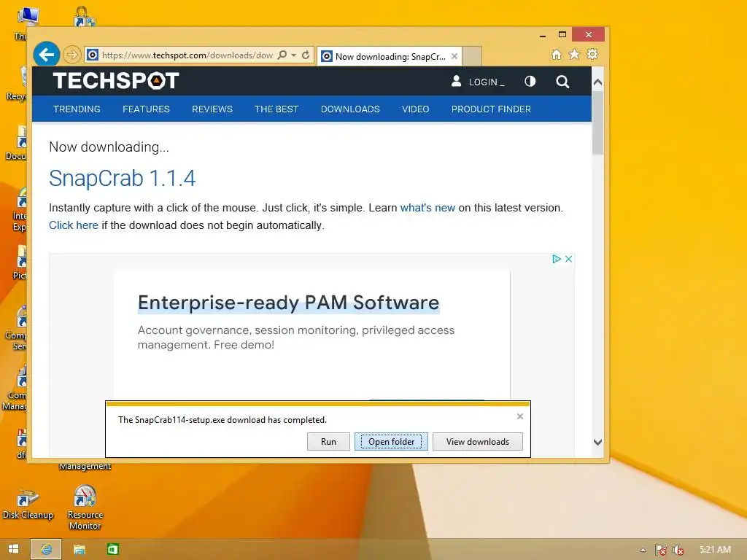
Task: Click the page scrollbar down arrow
Action: point(598,443)
